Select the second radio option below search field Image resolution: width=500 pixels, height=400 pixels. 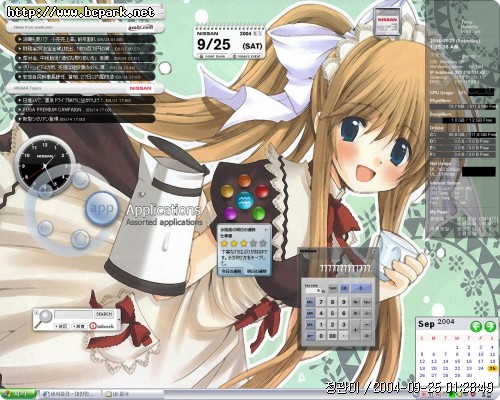tap(79, 326)
